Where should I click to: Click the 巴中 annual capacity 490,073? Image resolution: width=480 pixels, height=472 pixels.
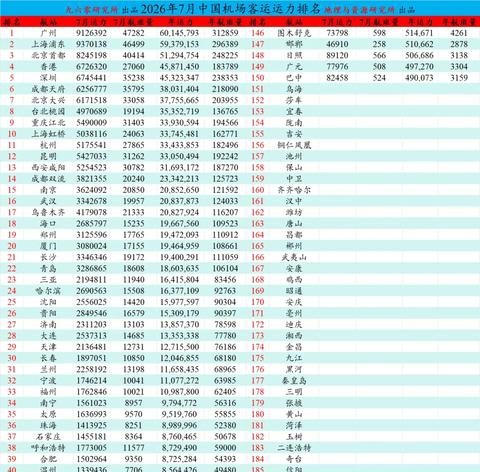point(419,78)
